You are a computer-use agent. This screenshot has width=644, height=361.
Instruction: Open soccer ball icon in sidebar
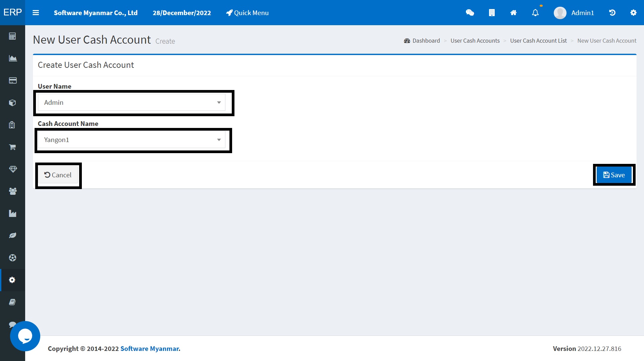(x=12, y=258)
